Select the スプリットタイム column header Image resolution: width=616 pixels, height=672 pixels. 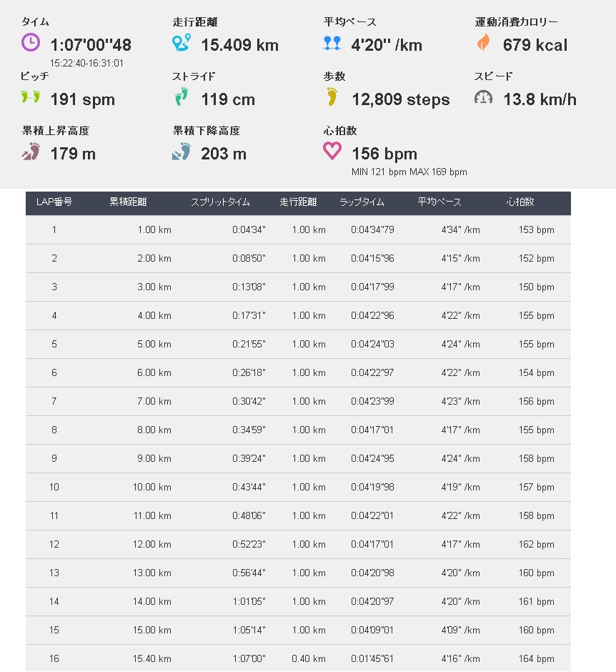(x=220, y=202)
